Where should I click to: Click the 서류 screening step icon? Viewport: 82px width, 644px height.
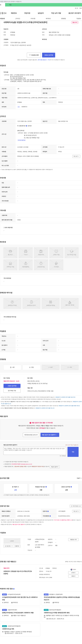(12, 367)
